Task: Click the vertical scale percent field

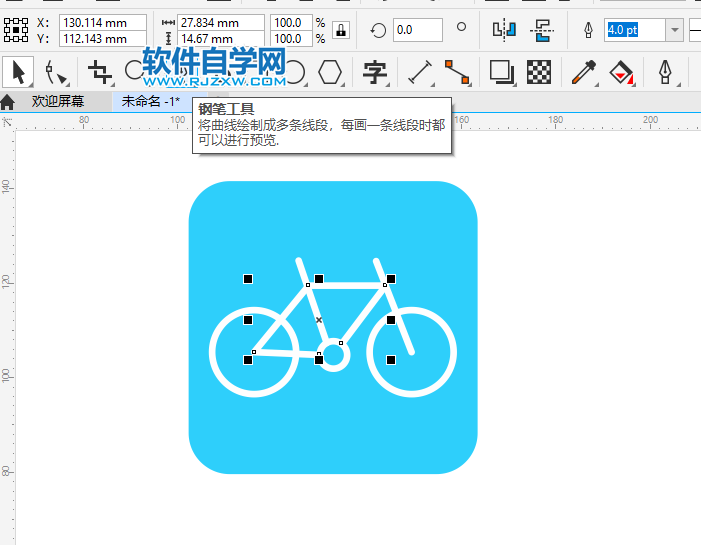Action: click(x=291, y=38)
